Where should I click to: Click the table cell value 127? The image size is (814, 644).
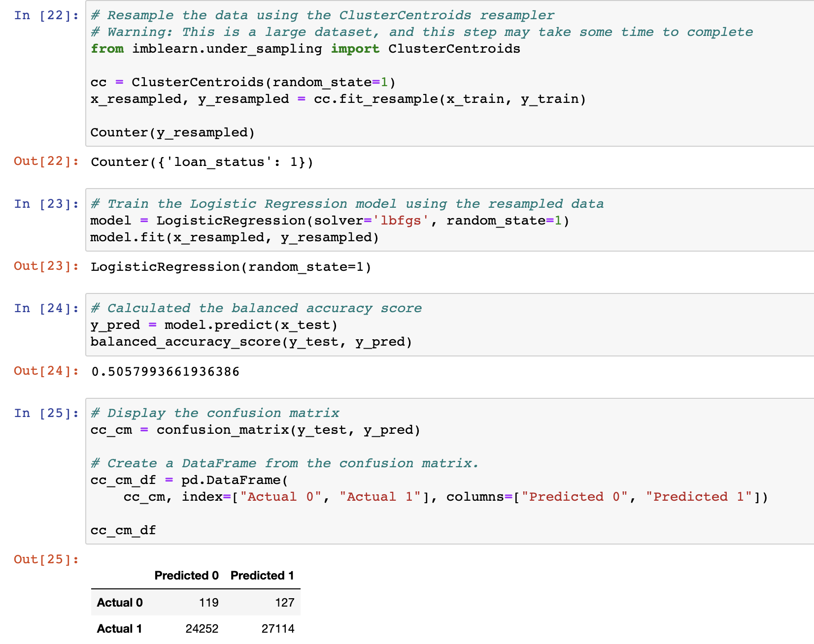[285, 603]
